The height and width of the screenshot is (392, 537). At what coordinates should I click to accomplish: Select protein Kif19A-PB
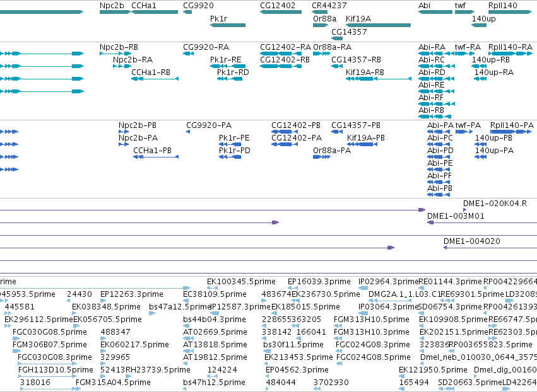362,144
